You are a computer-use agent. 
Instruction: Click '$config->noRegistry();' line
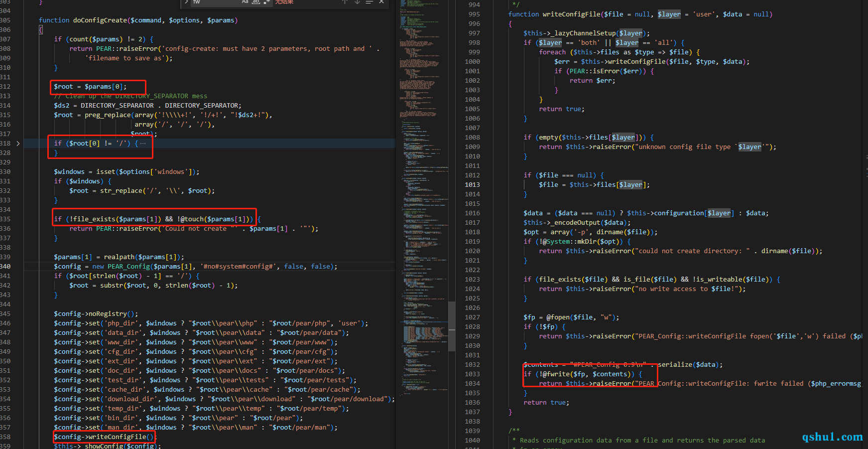(x=96, y=314)
